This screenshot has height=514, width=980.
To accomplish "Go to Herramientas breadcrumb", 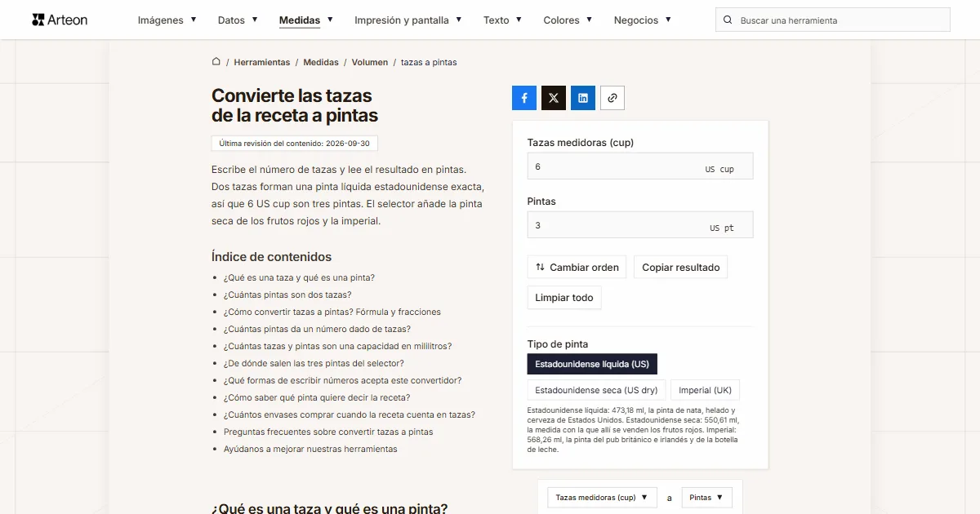I will (262, 62).
